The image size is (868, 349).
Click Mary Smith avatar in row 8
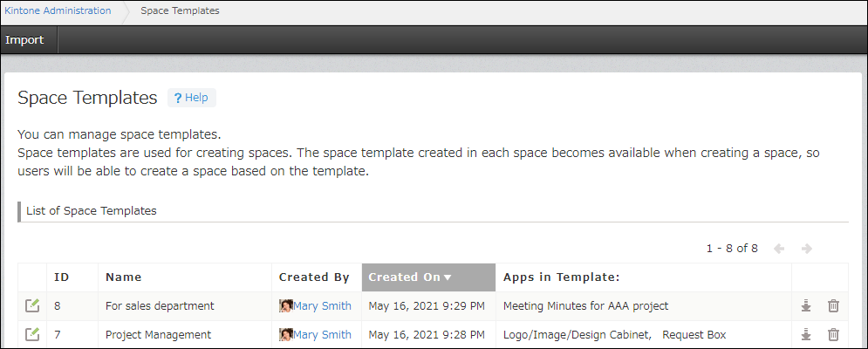click(286, 305)
